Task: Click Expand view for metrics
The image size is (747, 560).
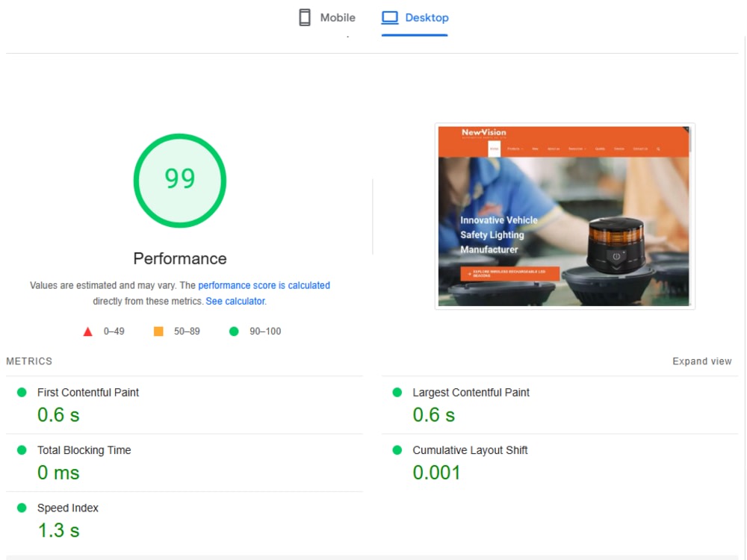Action: click(x=701, y=361)
